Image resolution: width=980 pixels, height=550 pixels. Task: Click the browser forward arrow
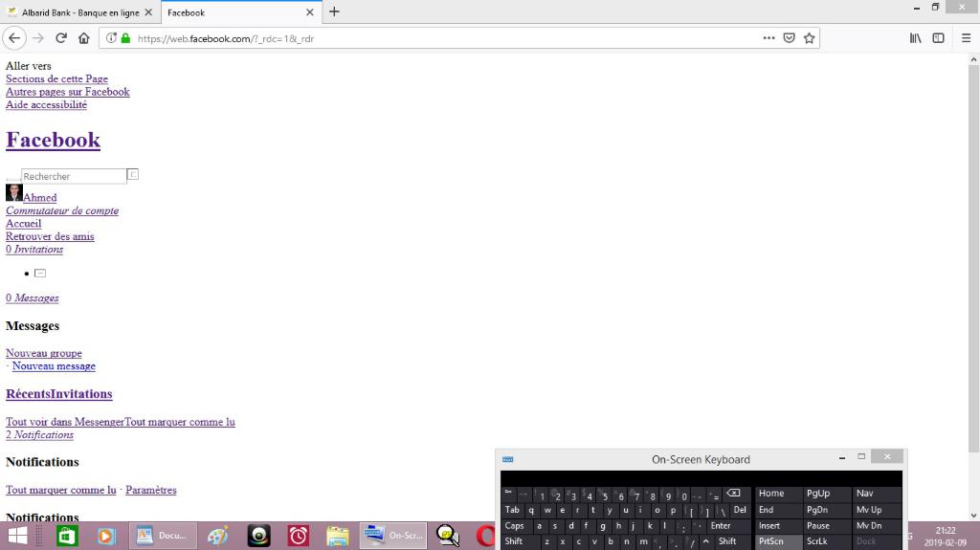click(38, 38)
